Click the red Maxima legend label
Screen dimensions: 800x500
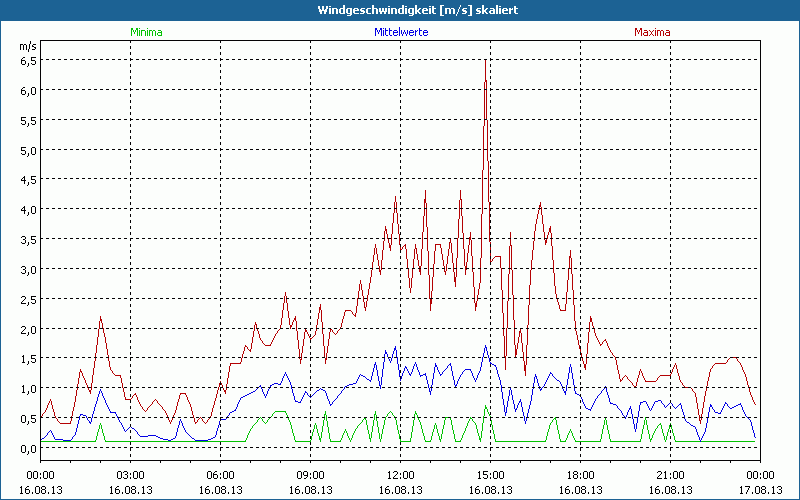pos(652,32)
